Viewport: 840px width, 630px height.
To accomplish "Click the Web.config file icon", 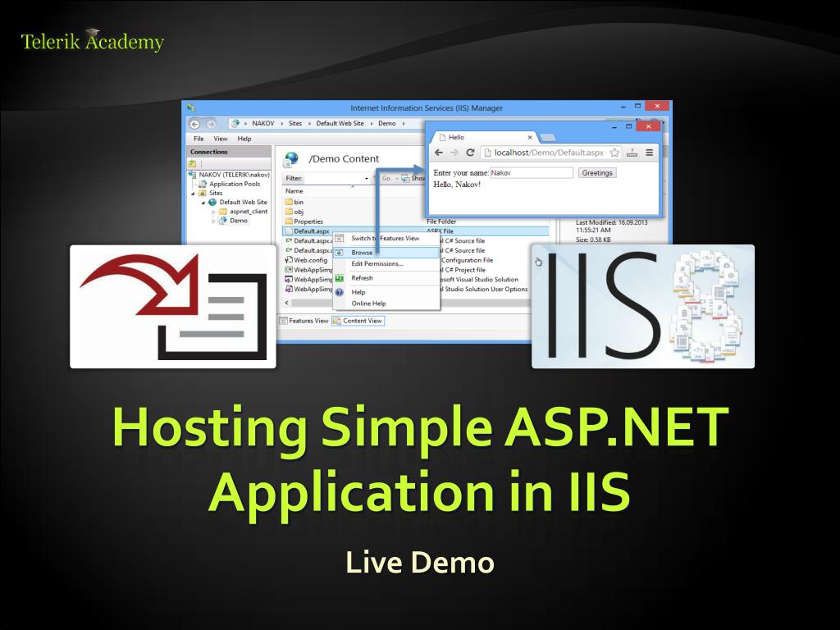I will click(289, 260).
